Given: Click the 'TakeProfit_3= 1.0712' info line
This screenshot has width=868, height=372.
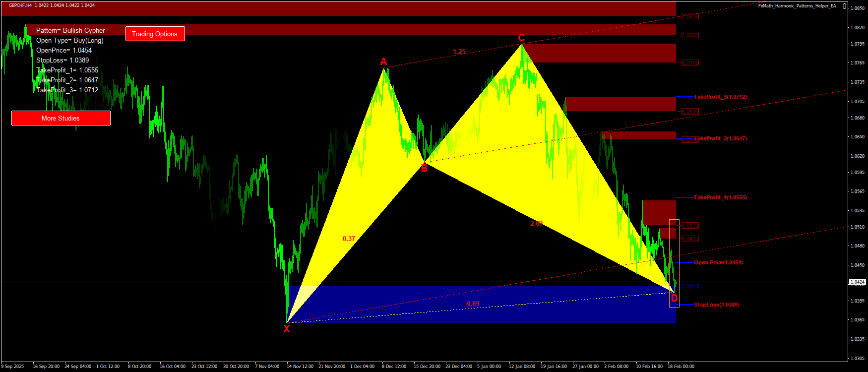Looking at the screenshot, I should coord(67,90).
